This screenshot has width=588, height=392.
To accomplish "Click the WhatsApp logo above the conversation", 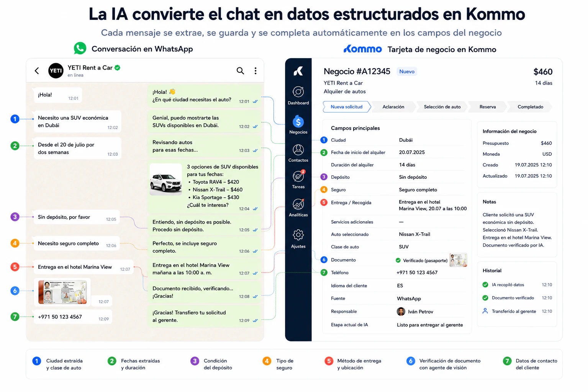I will tap(80, 48).
